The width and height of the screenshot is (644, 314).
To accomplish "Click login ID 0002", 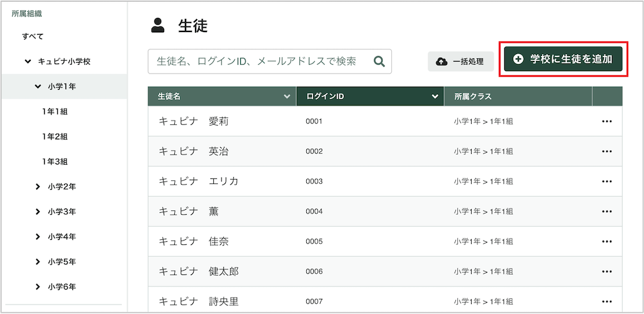I will (314, 151).
